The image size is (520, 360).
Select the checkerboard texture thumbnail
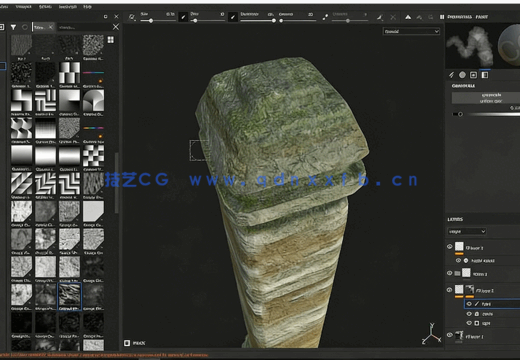click(x=93, y=156)
